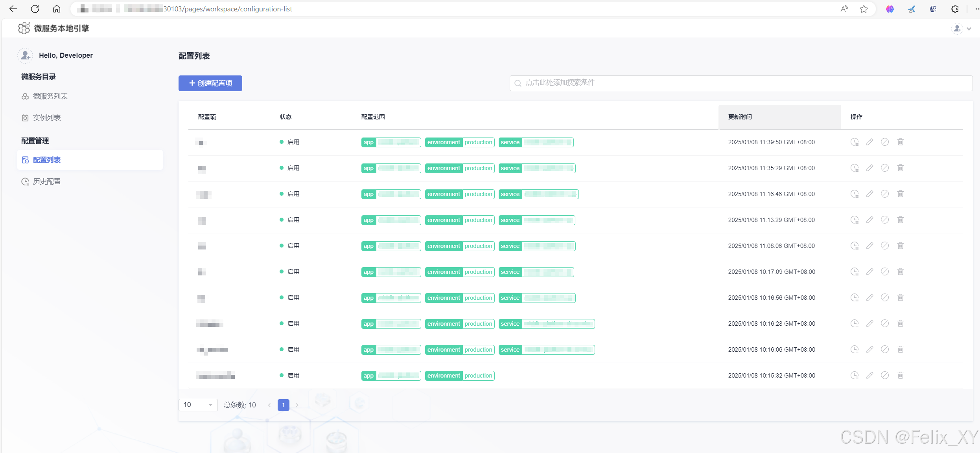This screenshot has width=980, height=453.
Task: Click the trash icon in the 10:16:28 row
Action: click(901, 323)
